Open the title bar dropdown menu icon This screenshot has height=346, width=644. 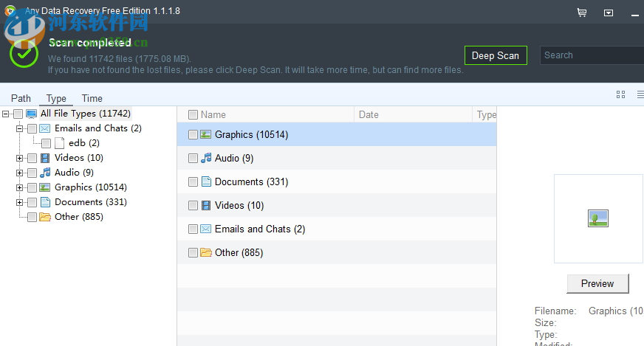[x=609, y=13]
